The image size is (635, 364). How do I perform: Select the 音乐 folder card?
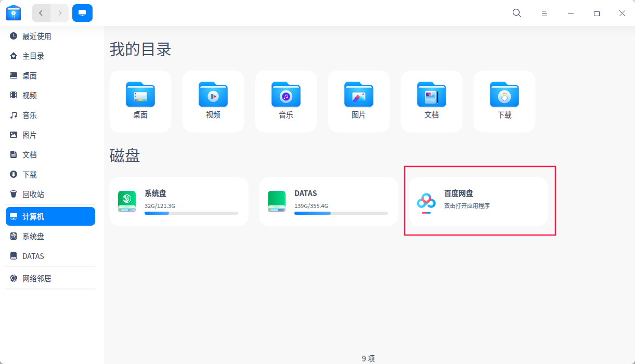click(286, 101)
